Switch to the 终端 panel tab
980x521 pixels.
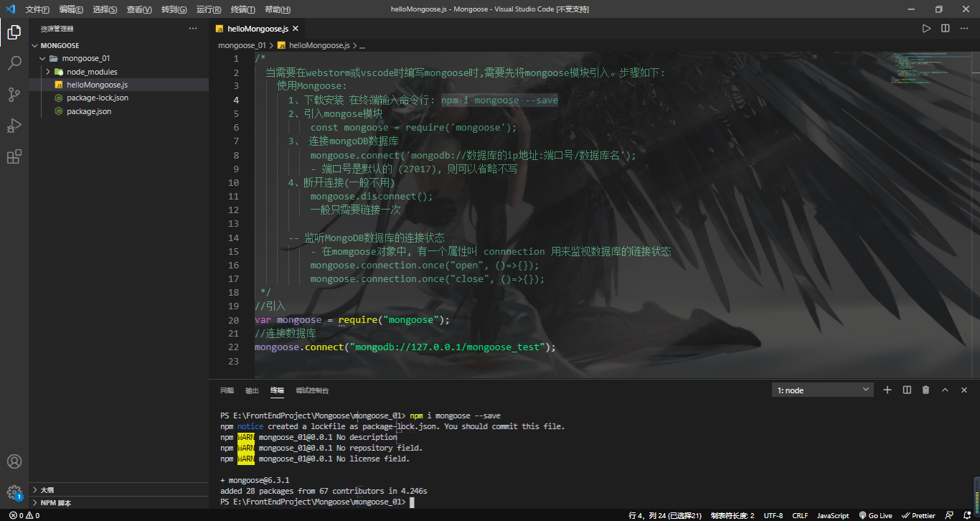[277, 390]
